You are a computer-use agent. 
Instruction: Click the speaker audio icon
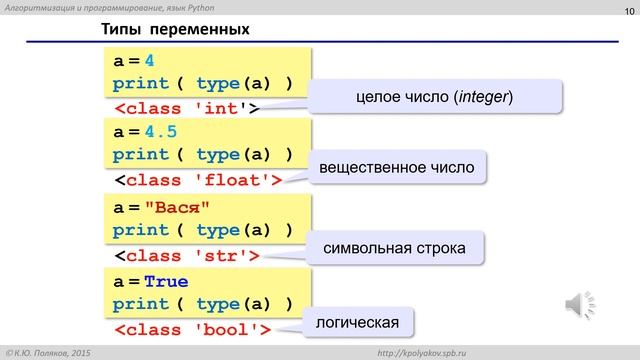pyautogui.click(x=580, y=305)
